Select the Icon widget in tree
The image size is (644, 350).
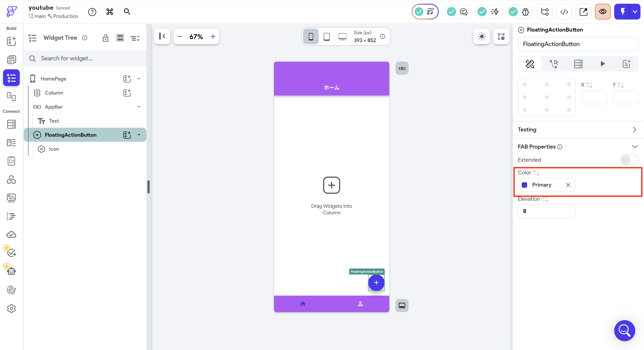pos(54,149)
